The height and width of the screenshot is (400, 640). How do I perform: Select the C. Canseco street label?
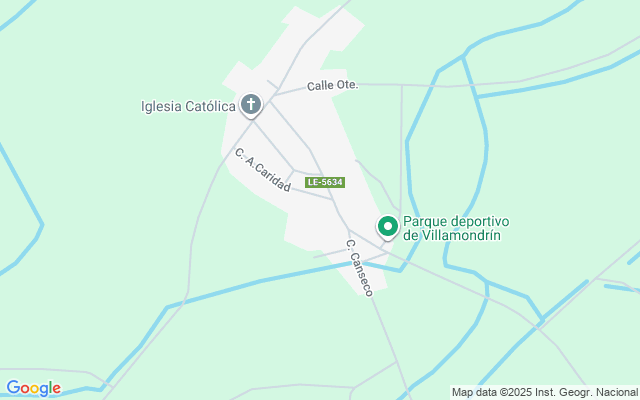pyautogui.click(x=359, y=268)
